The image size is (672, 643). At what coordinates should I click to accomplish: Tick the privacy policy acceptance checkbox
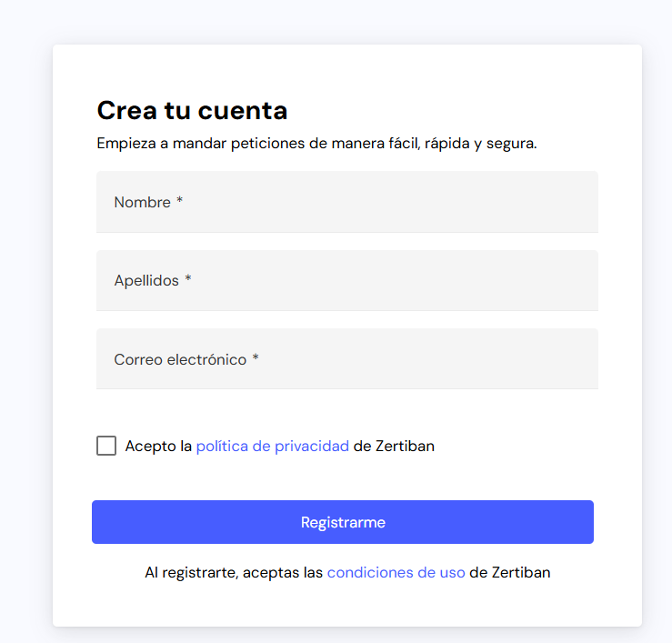pos(106,446)
